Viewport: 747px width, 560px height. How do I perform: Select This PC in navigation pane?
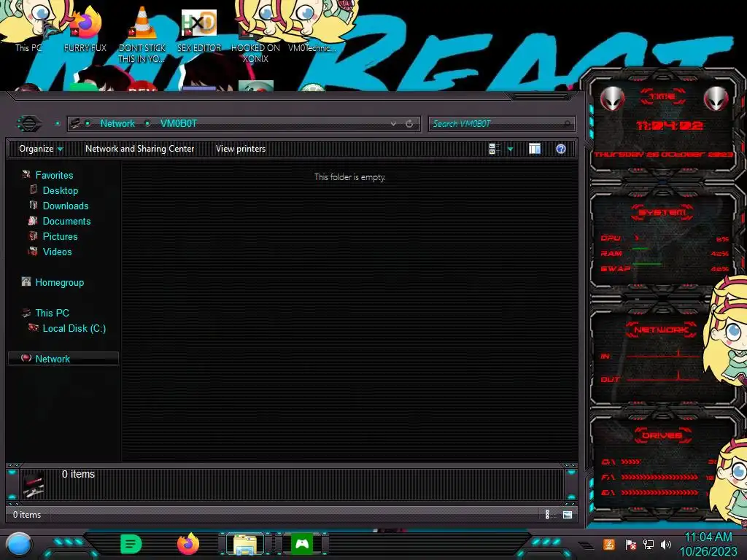[53, 313]
